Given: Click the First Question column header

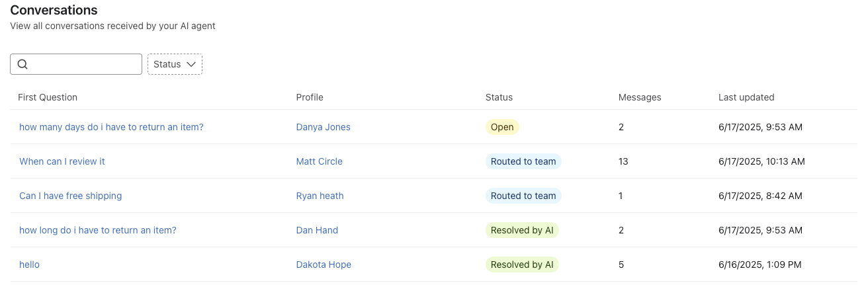Looking at the screenshot, I should click(48, 97).
